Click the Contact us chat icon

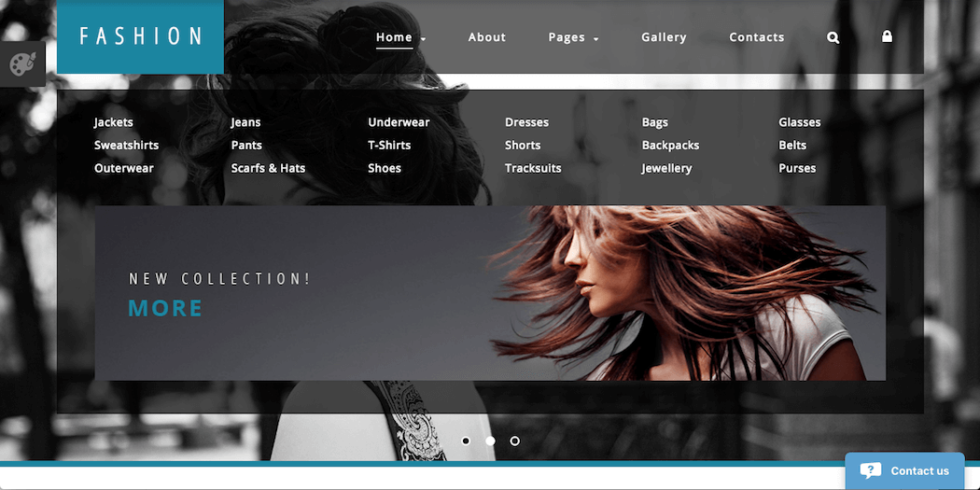click(x=870, y=471)
